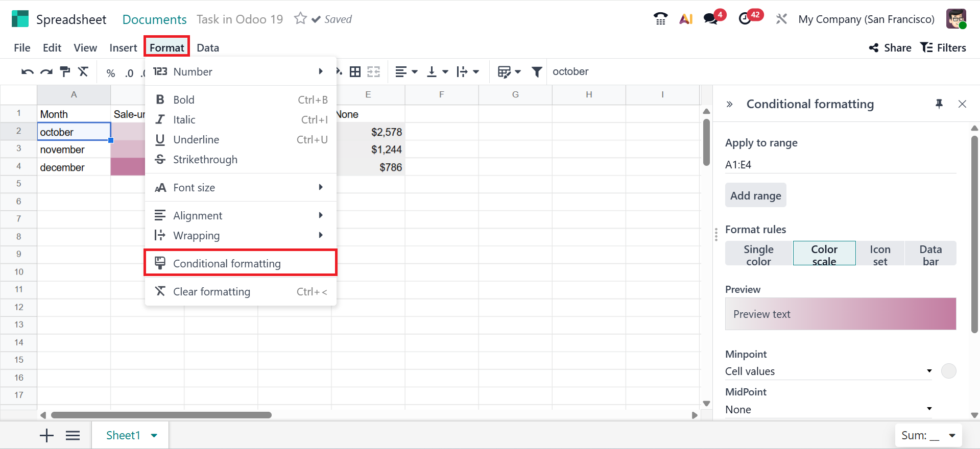Choose Clear formatting from the Format menu
Viewport: 980px width, 449px height.
coord(241,291)
